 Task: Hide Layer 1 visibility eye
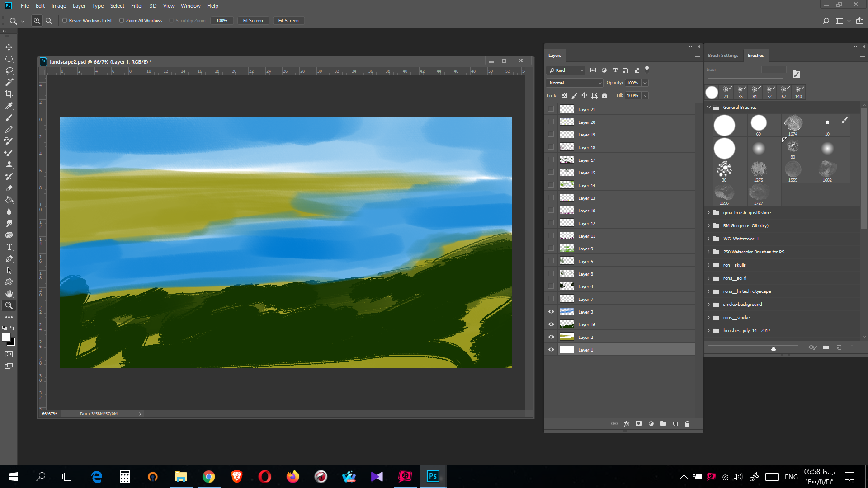551,350
